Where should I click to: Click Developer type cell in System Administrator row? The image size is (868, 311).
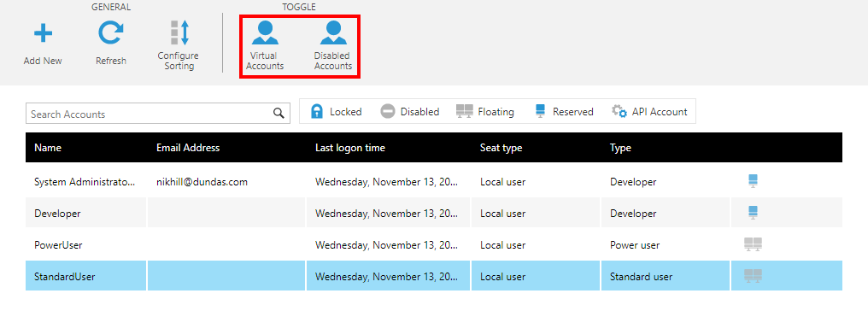coord(665,181)
